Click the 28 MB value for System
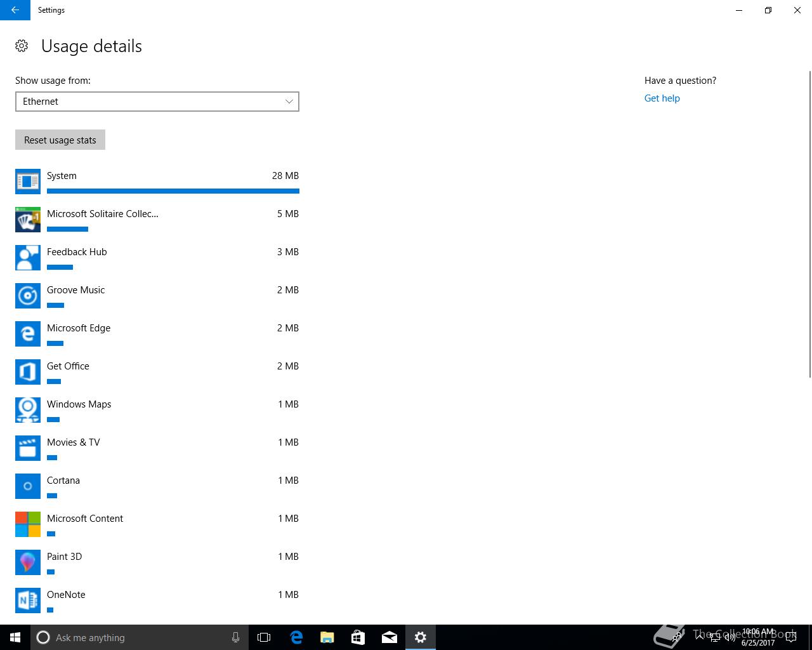812x650 pixels. point(285,176)
